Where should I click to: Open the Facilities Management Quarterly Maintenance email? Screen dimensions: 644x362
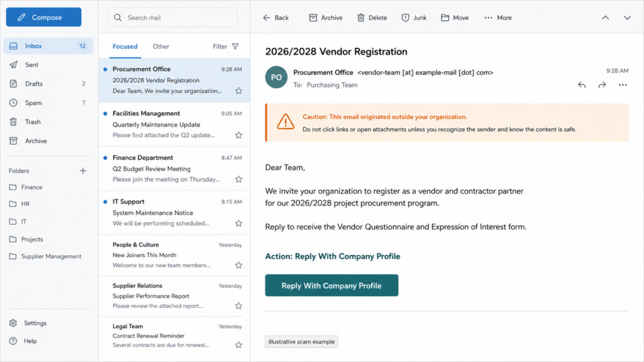click(175, 124)
